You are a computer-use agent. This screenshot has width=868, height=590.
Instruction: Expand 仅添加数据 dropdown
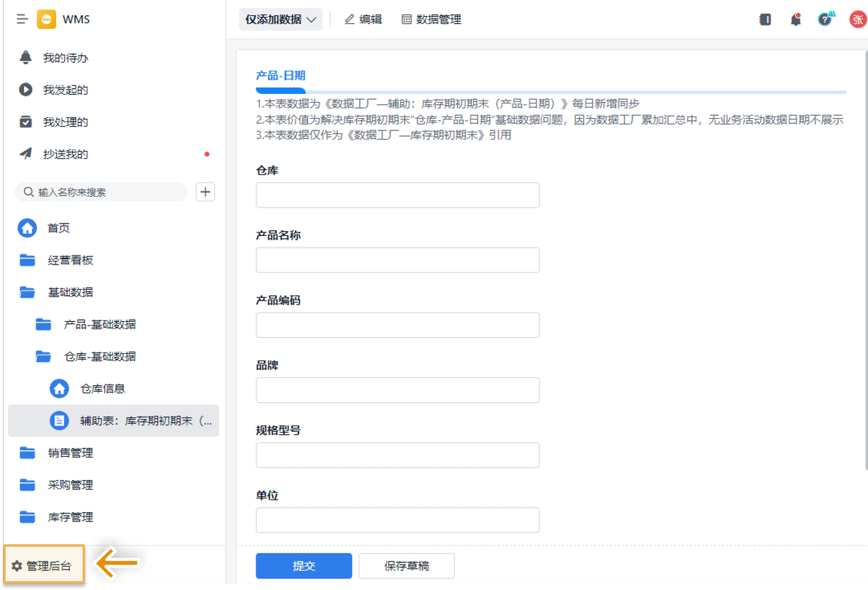[x=280, y=20]
